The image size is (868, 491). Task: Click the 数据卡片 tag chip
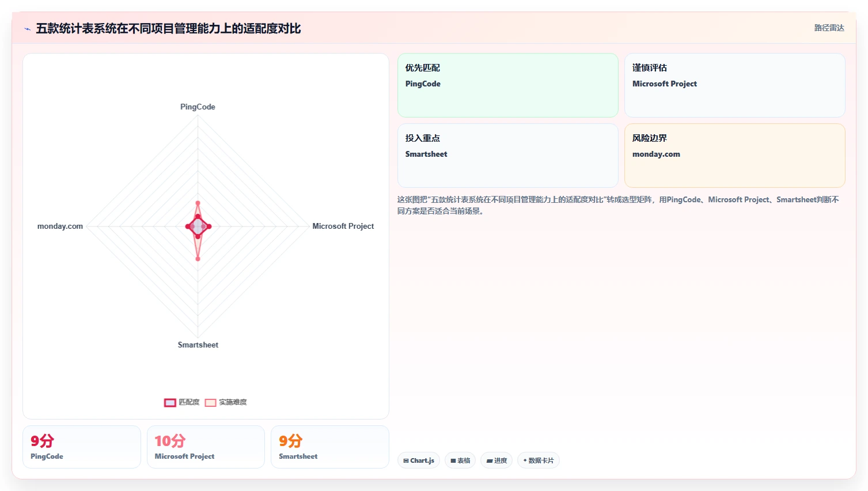(539, 460)
